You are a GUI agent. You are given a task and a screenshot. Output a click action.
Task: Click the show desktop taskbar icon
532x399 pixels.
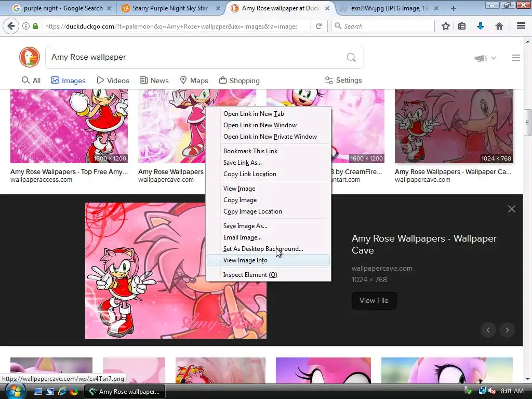pyautogui.click(x=37, y=392)
